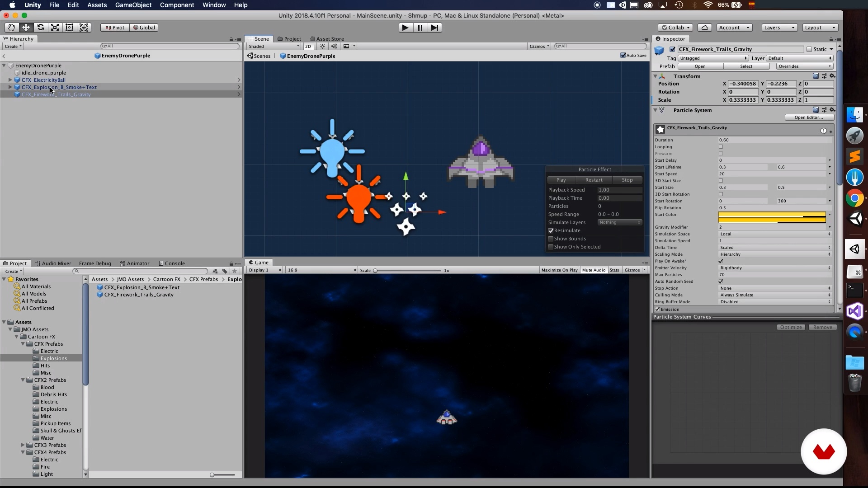Switch to the Console tab
The height and width of the screenshot is (488, 868).
click(172, 263)
